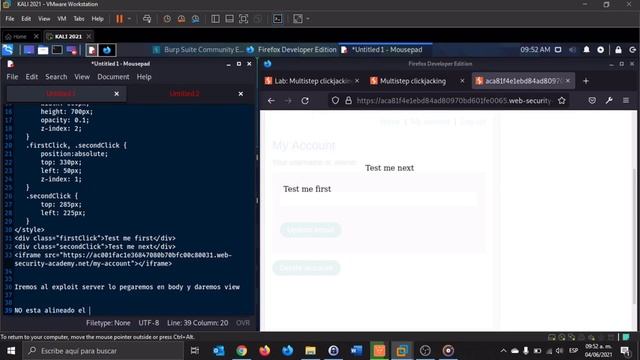Toggle the VMware thumbnail bar icon
Image resolution: width=640 pixels, height=360 pixels.
click(x=229, y=19)
